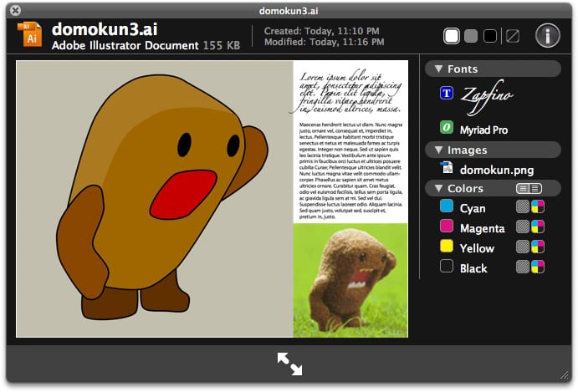Toggle the Yellow gray separation icon
Screen dimensions: 578x392
[522, 247]
